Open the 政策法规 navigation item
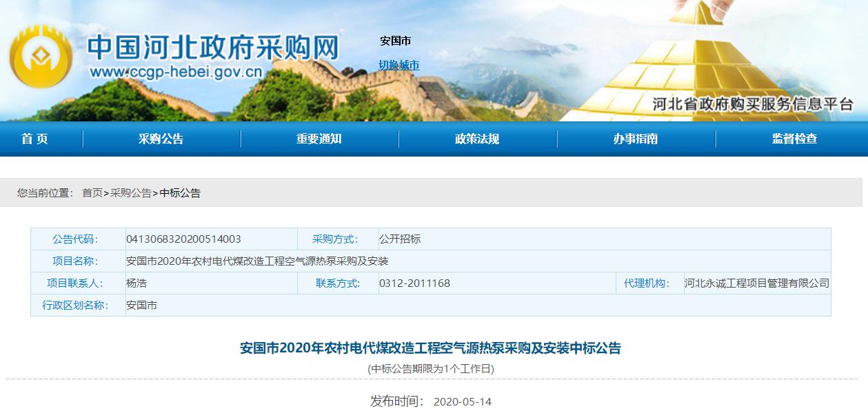 476,139
